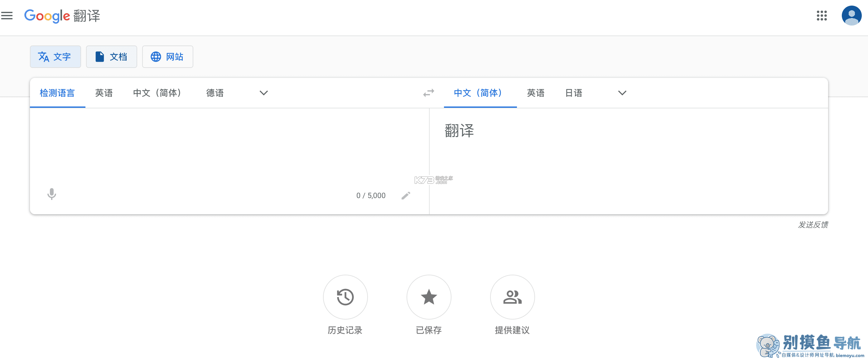
Task: Select 检测语言 source tab
Action: (57, 93)
